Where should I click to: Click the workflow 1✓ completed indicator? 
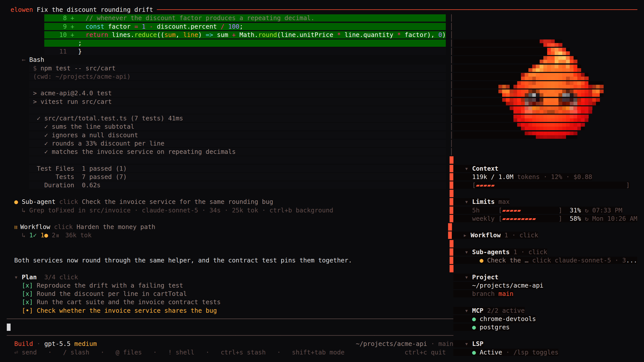[33, 235]
